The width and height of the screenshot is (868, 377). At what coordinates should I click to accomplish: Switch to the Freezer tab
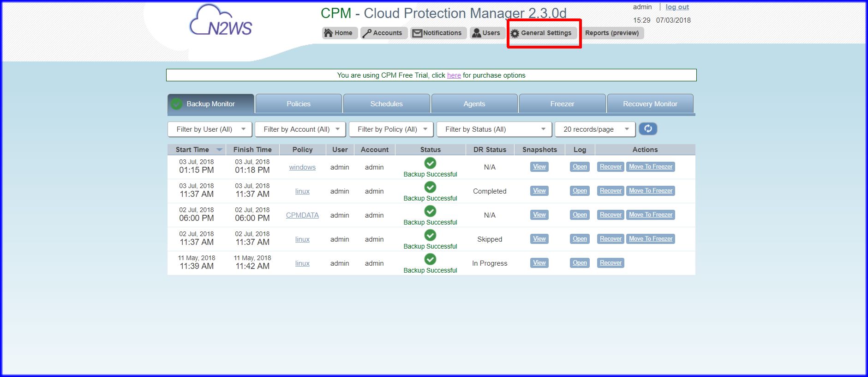(x=563, y=104)
